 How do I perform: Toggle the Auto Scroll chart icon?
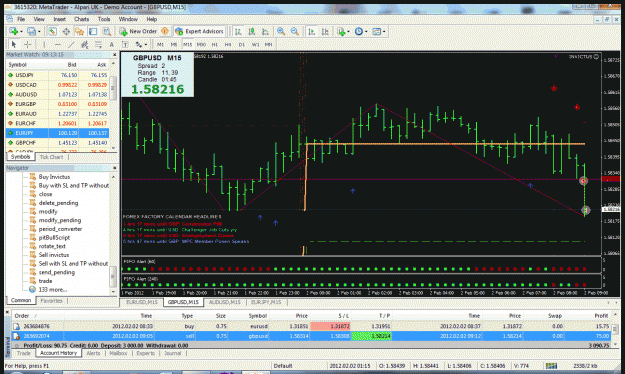coord(311,31)
